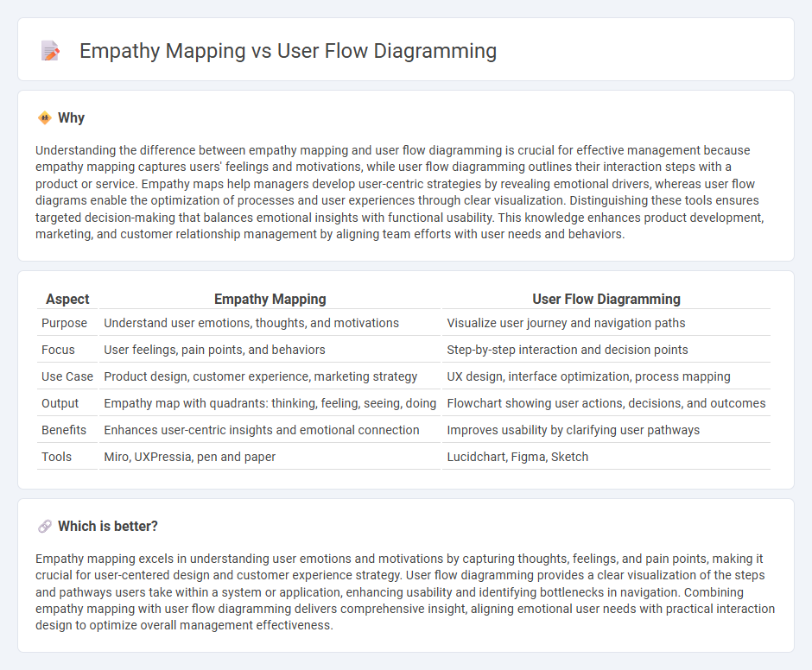Click cell 'Flowchart showing user actions, decisions, and outcomes'
Viewport: 812px width, 670px height.
606,403
